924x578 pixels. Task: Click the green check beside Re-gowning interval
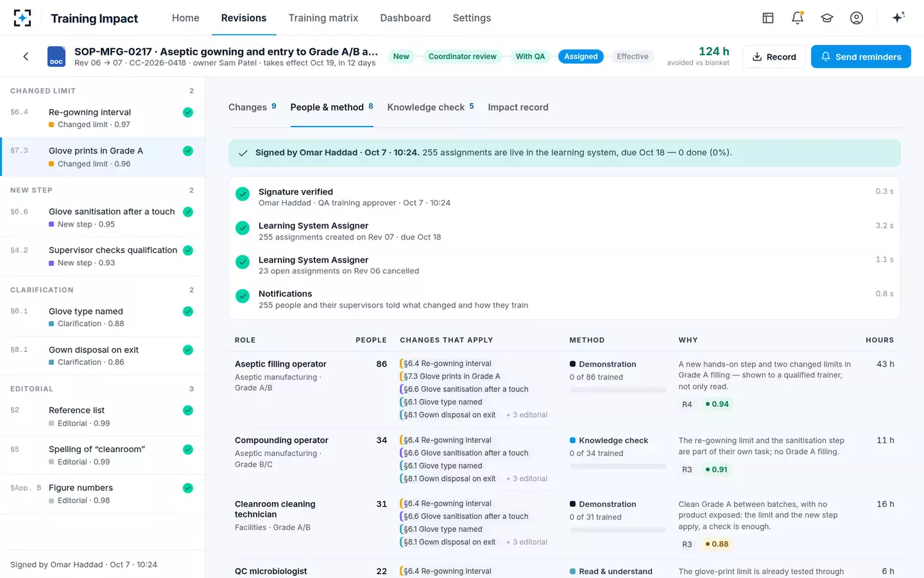(188, 112)
